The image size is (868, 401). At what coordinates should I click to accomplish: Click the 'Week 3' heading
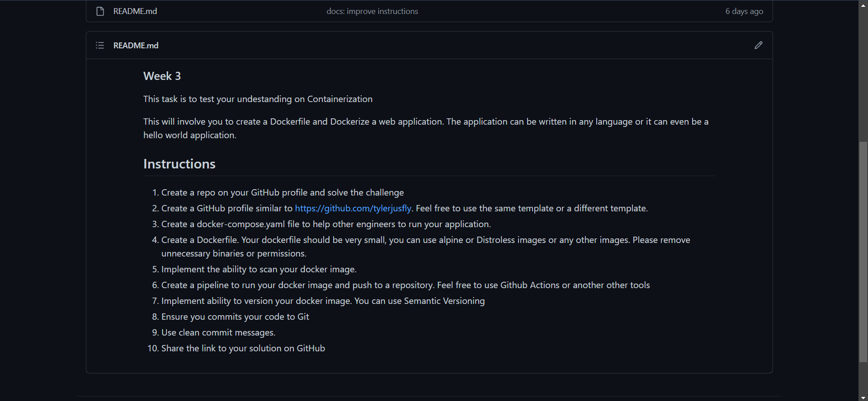point(162,76)
